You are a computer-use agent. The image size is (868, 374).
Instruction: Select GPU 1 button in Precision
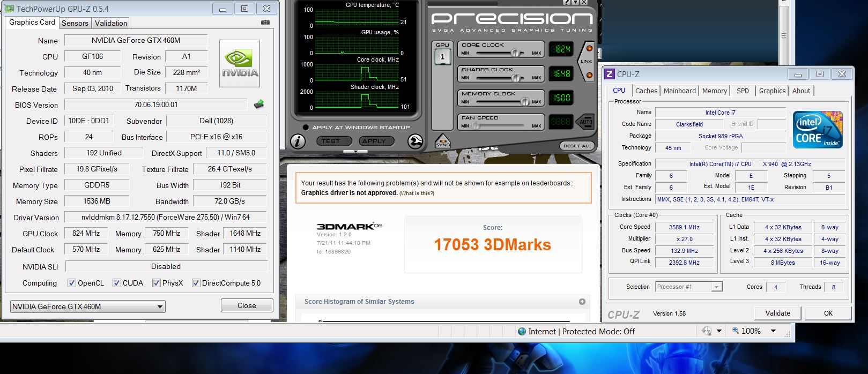[442, 56]
